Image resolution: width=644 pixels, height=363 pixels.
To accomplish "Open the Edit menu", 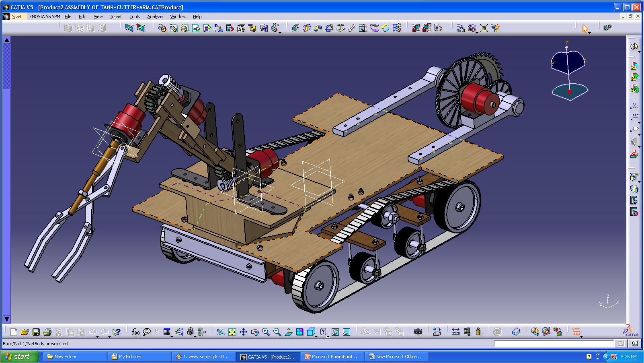I will point(82,16).
